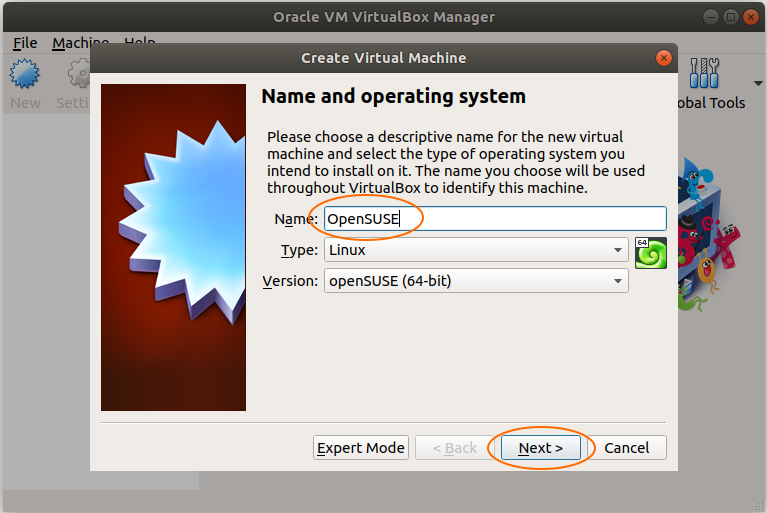The width and height of the screenshot is (767, 513).
Task: Click the openSUSE 64-bit OS logo icon
Action: pyautogui.click(x=651, y=253)
